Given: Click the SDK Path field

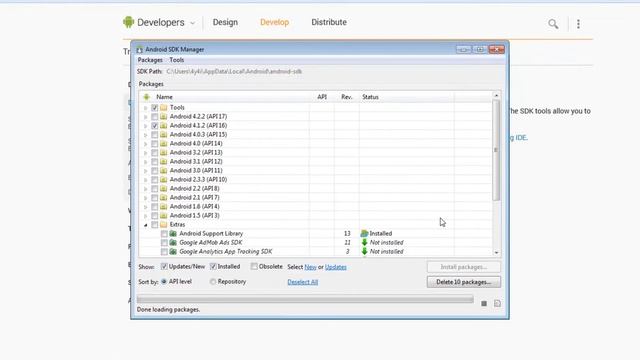Looking at the screenshot, I should (x=234, y=71).
